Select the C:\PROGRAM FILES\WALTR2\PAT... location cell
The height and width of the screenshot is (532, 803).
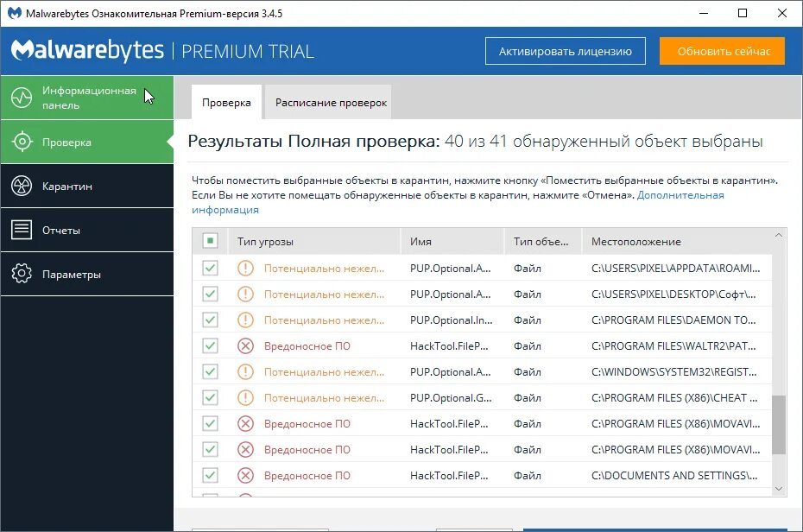tap(674, 346)
